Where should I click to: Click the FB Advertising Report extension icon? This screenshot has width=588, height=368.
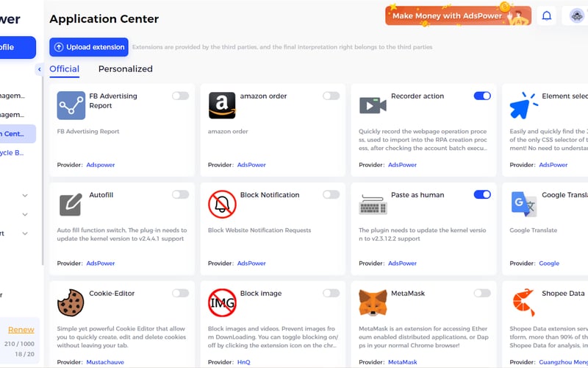coord(71,105)
